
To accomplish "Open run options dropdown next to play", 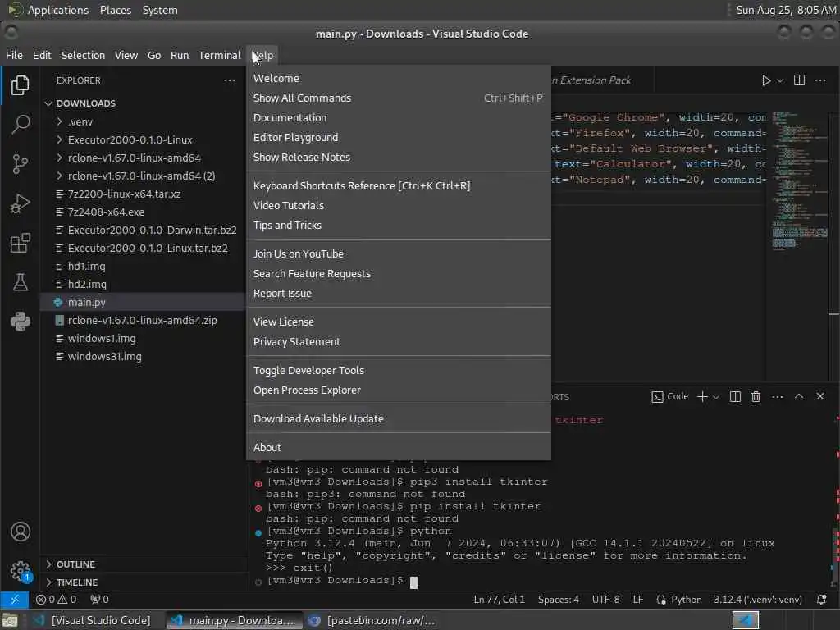I will click(780, 80).
